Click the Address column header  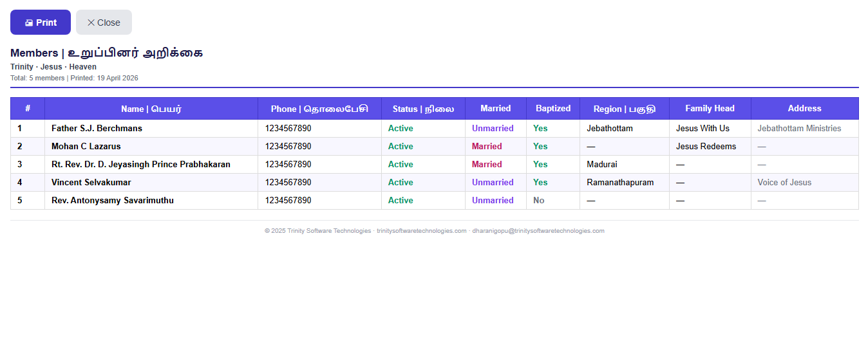[x=805, y=109]
